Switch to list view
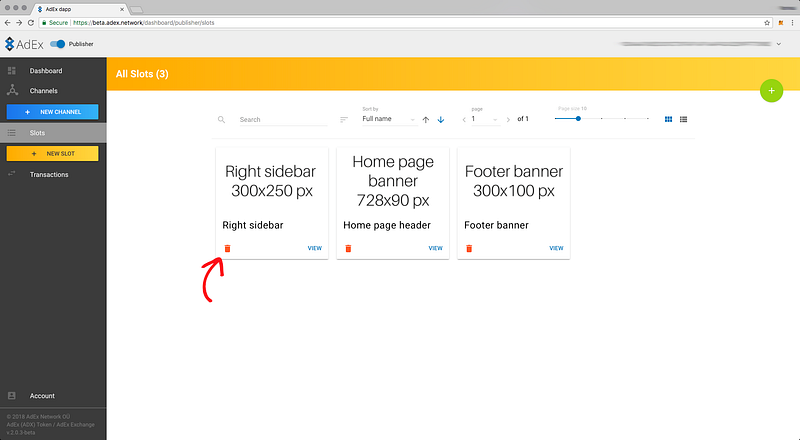Viewport: 800px width, 440px height. tap(683, 119)
